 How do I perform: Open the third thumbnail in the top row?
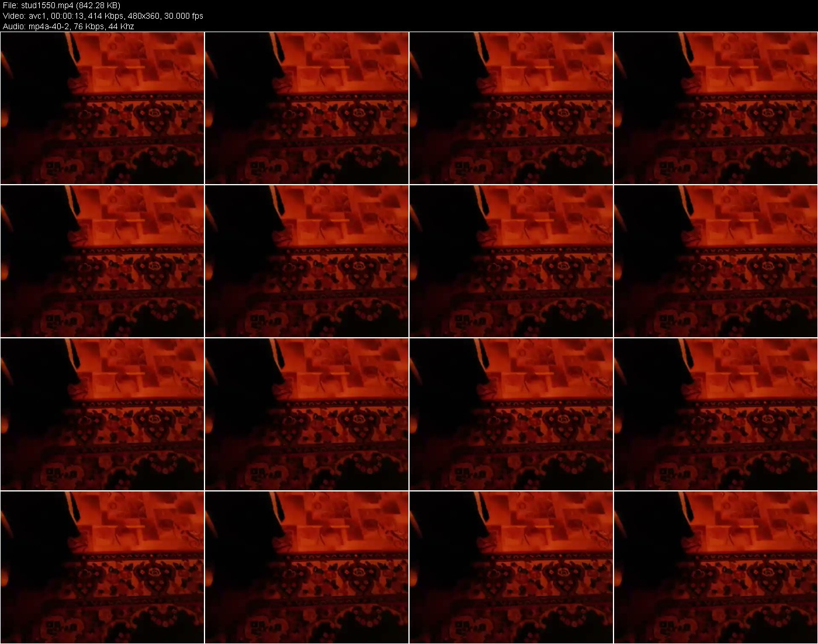pos(511,108)
